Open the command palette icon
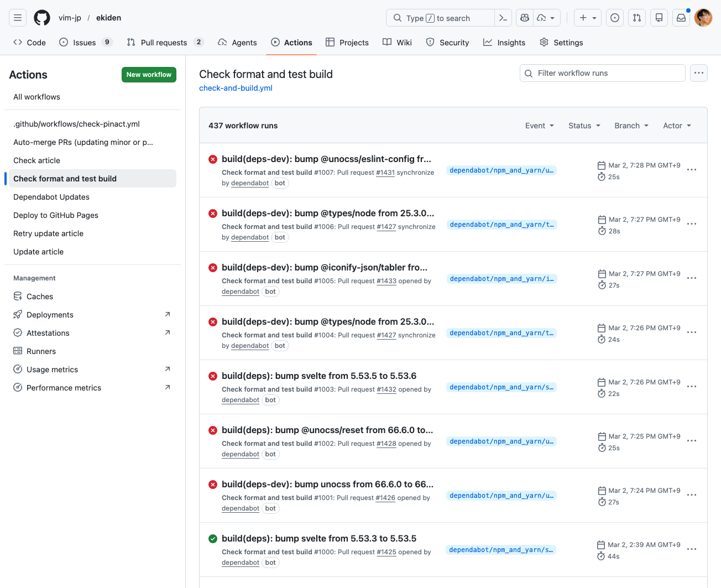The width and height of the screenshot is (721, 588). tap(503, 18)
